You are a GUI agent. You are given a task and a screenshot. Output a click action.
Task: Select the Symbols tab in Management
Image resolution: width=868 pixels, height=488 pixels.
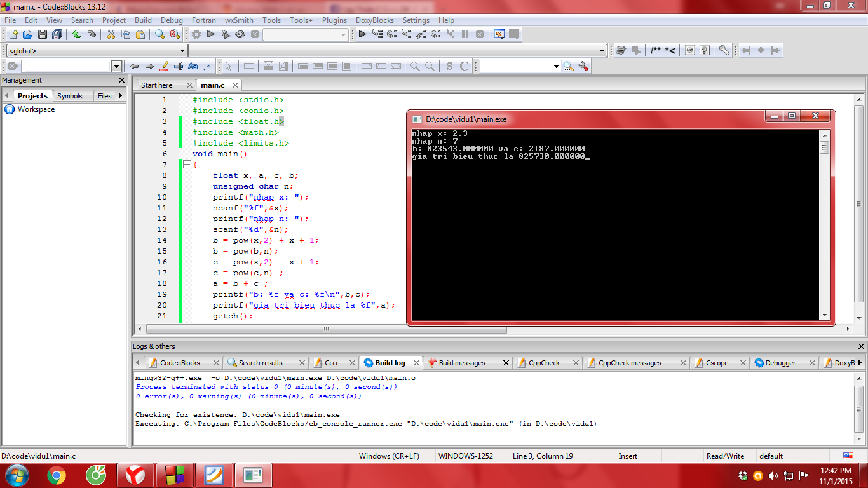tap(69, 96)
